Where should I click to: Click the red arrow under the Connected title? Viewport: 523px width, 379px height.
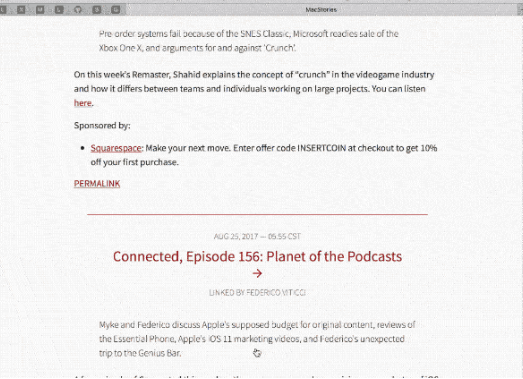pos(257,274)
